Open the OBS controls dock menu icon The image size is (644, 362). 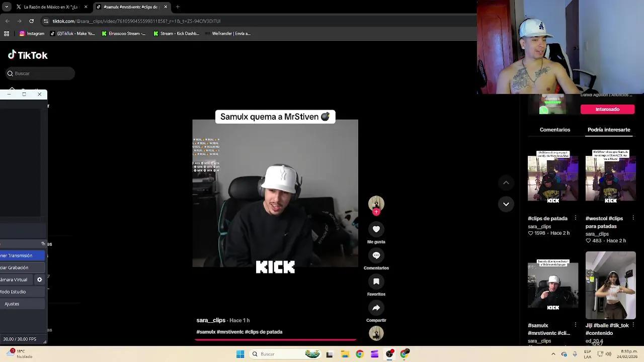click(x=43, y=244)
